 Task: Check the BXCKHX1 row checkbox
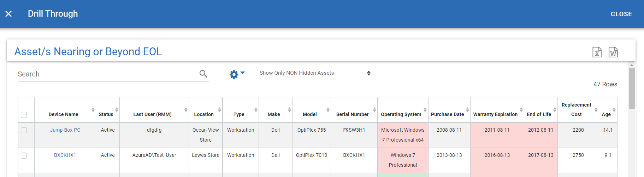(x=24, y=155)
